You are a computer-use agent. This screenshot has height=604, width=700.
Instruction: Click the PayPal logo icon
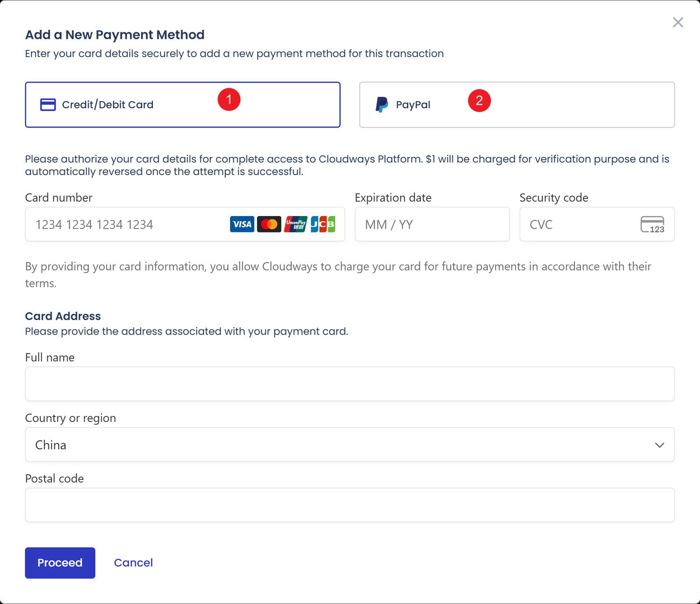[x=382, y=105]
